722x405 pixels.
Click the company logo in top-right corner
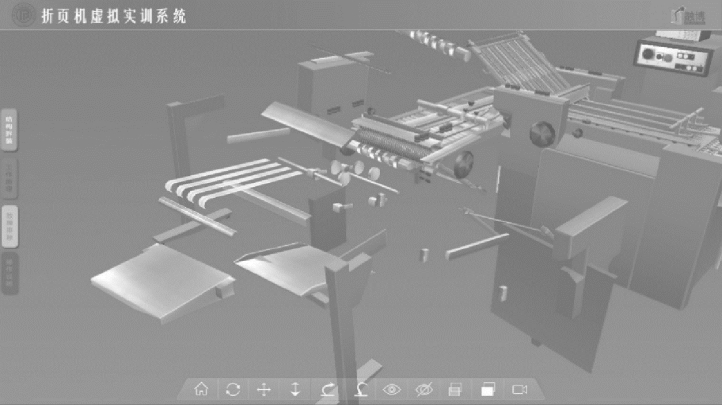[x=688, y=16]
